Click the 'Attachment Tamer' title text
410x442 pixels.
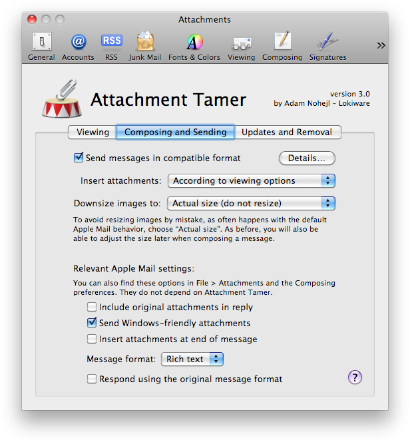coord(168,100)
